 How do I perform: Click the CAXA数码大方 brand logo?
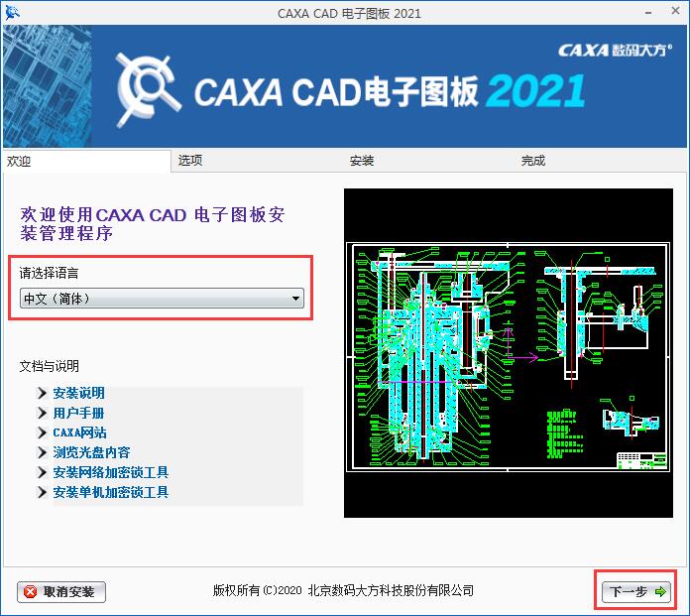616,51
